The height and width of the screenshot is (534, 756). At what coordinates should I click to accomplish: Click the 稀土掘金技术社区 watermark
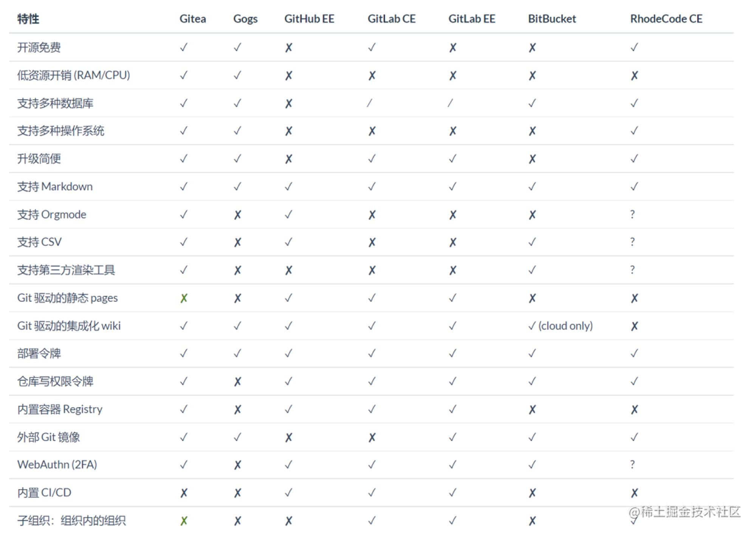pyautogui.click(x=685, y=512)
